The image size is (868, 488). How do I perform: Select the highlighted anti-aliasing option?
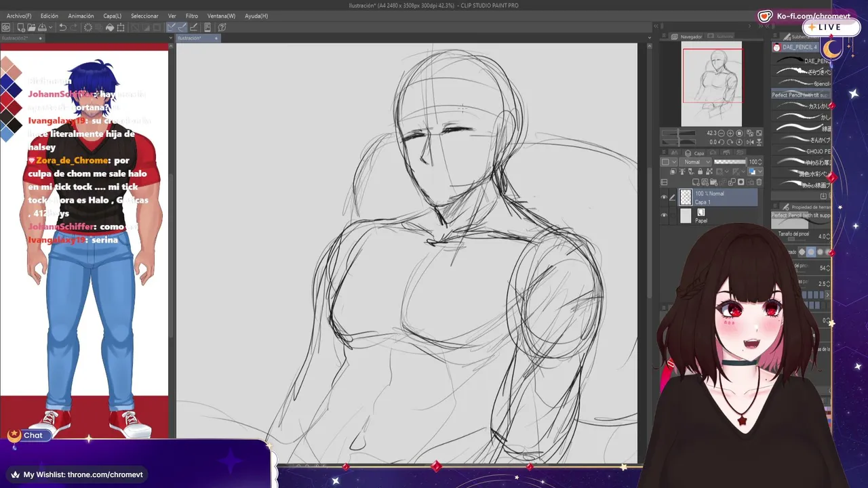click(x=810, y=251)
